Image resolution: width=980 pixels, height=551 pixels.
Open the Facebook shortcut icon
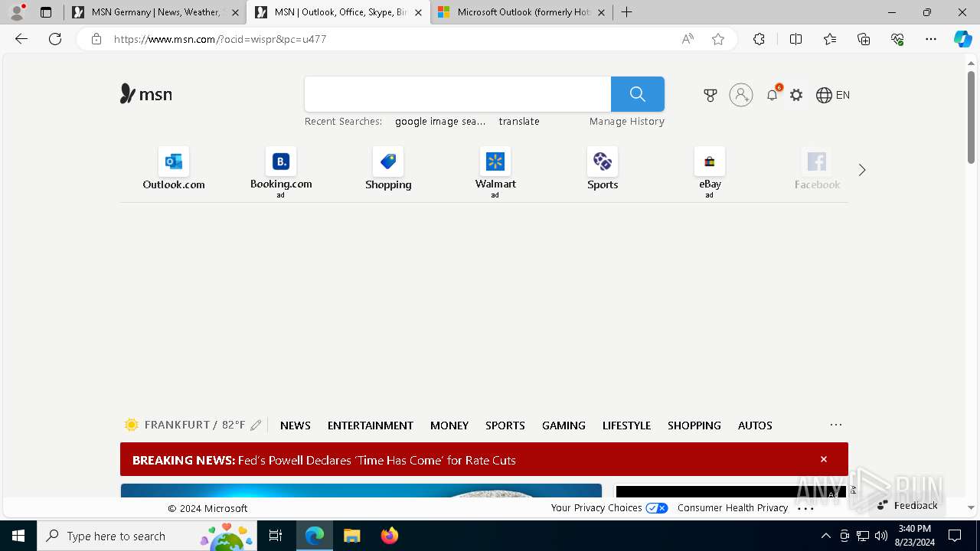pyautogui.click(x=817, y=161)
